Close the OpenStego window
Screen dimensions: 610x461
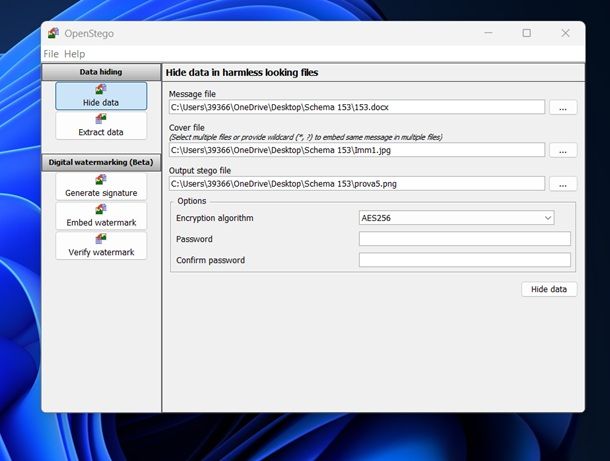(565, 33)
